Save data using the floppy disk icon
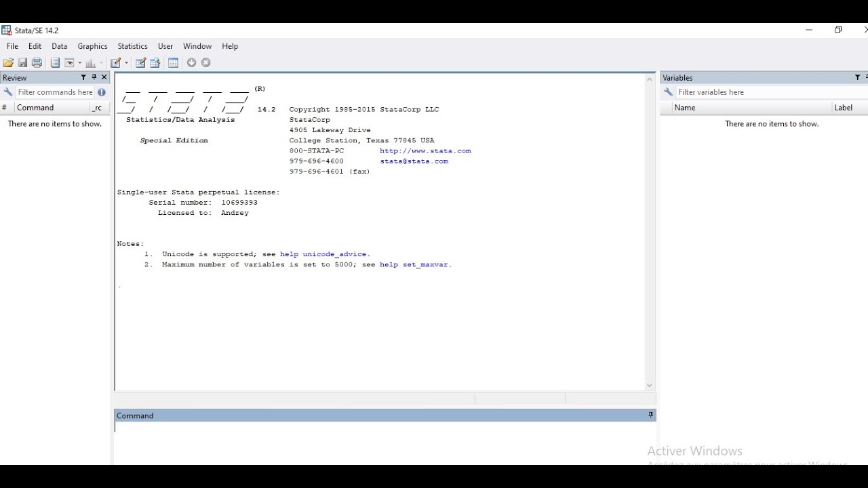The height and width of the screenshot is (488, 868). click(x=22, y=63)
